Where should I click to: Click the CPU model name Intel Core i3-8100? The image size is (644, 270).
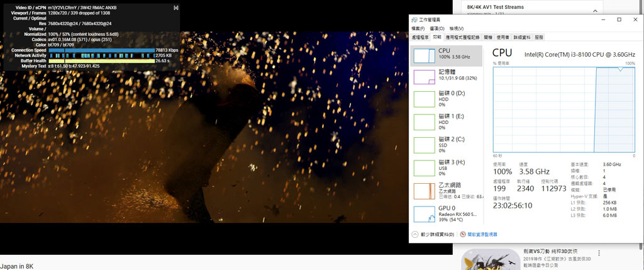[x=580, y=54]
